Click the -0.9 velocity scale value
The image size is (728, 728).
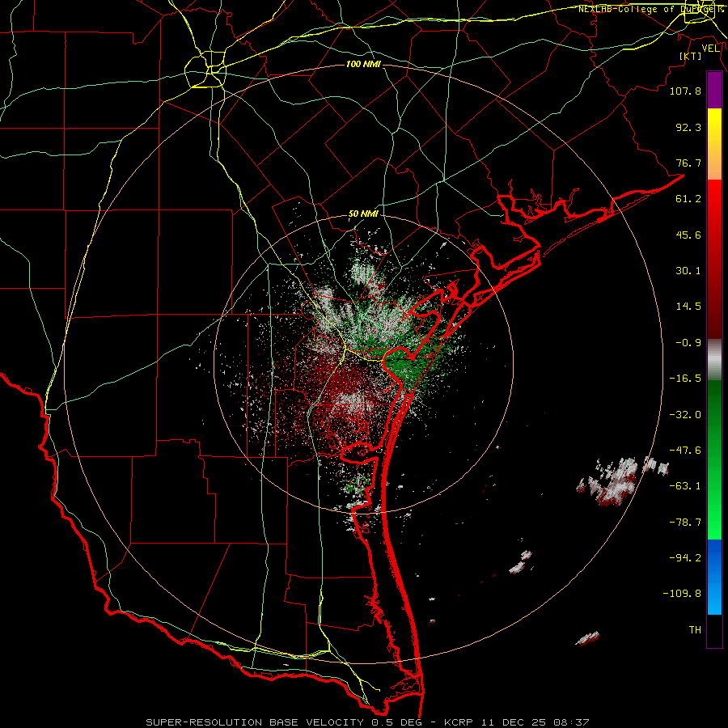pos(688,343)
